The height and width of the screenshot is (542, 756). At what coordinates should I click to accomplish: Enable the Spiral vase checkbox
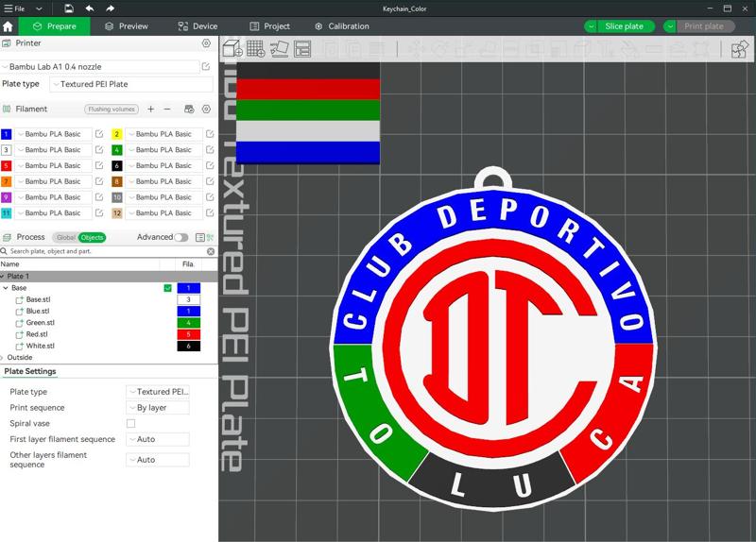pyautogui.click(x=130, y=423)
